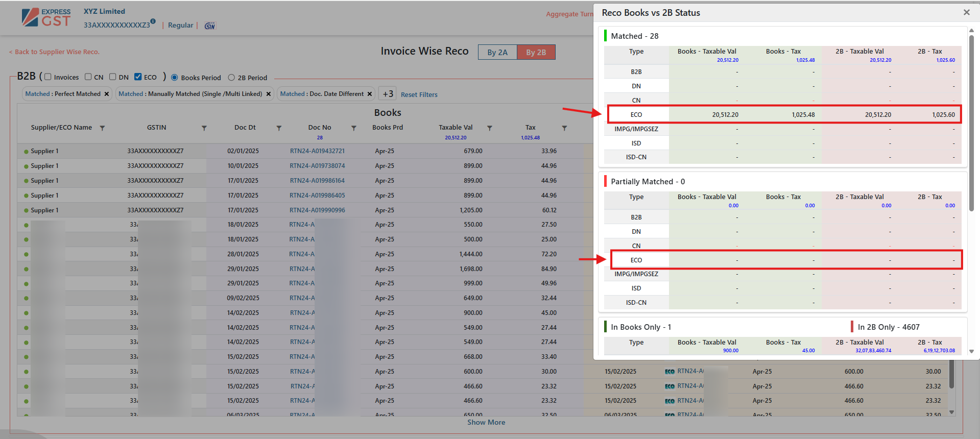Open the Doc Dt column filter

click(279, 128)
